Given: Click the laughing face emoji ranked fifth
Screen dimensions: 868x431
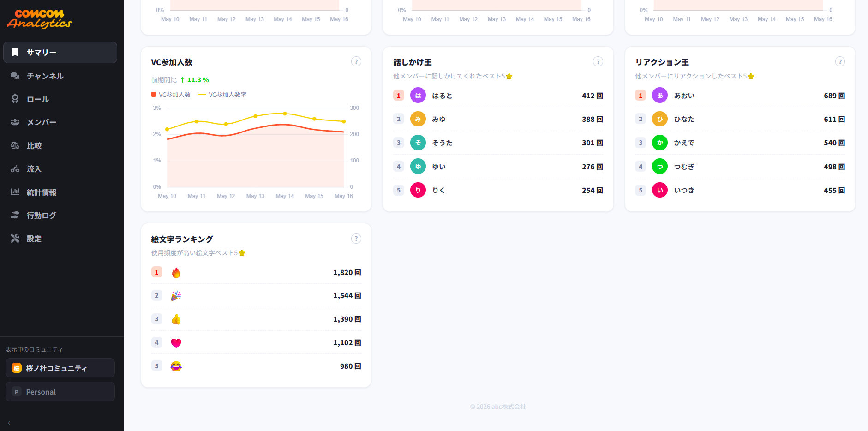Looking at the screenshot, I should 176,366.
